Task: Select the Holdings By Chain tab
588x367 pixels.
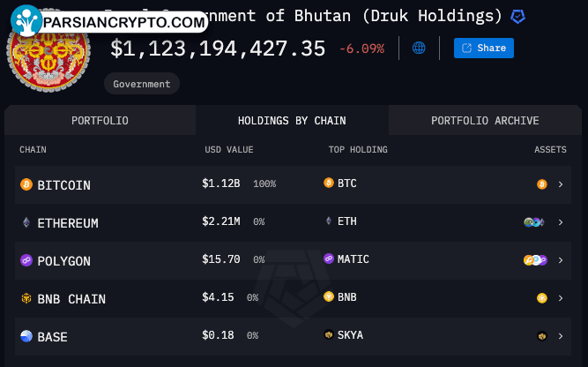Action: pos(292,121)
